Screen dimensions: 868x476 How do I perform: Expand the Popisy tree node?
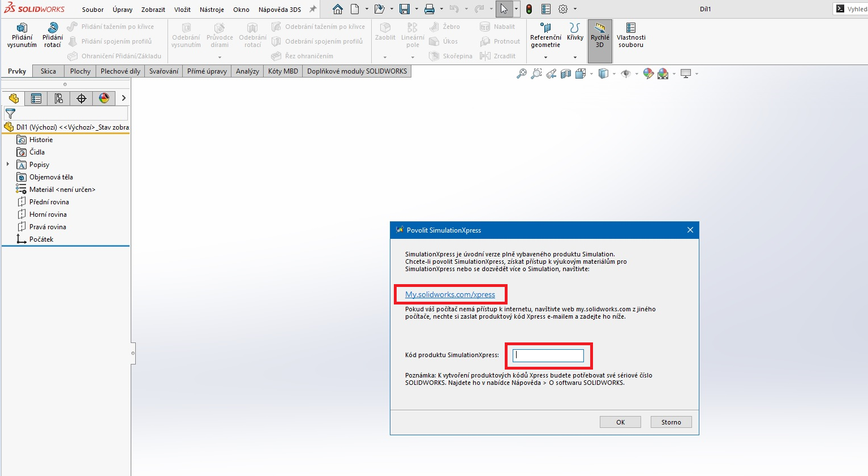click(7, 164)
